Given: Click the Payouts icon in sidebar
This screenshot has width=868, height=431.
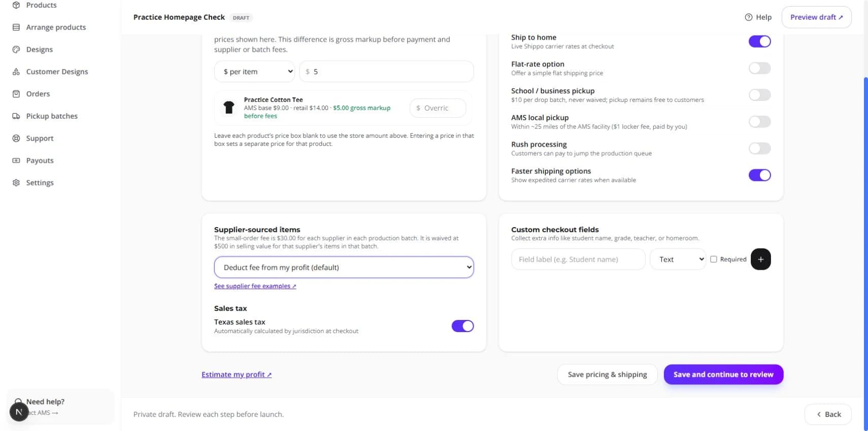Looking at the screenshot, I should click(x=16, y=160).
